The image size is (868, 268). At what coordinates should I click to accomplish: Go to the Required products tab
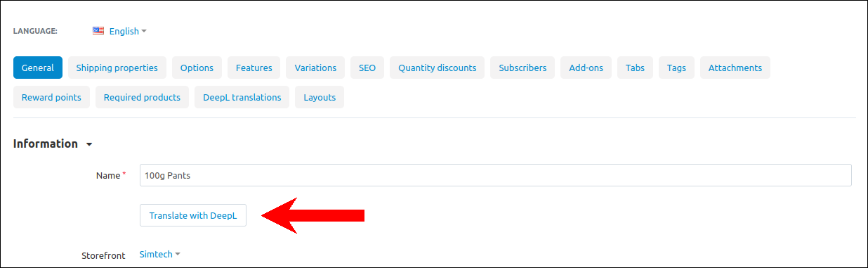pos(142,97)
